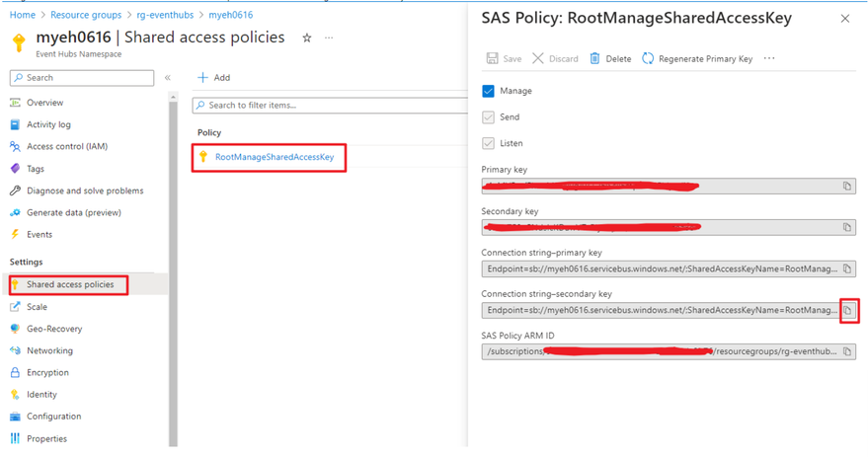
Task: Open Geo-Recovery settings
Action: click(x=54, y=329)
